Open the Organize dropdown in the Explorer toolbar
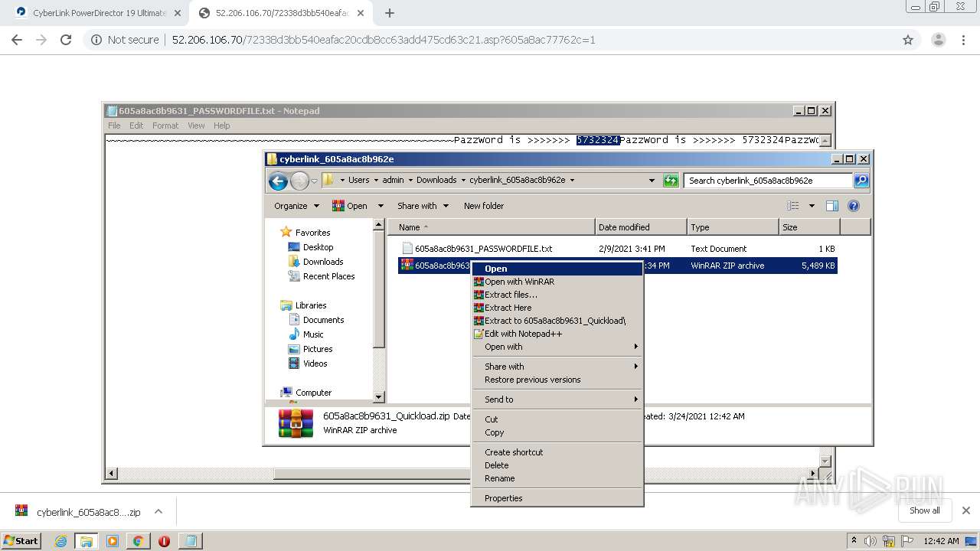 (296, 206)
